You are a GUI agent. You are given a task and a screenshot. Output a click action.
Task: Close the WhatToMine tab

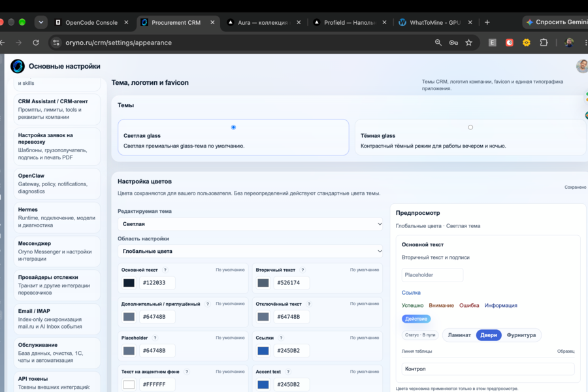click(470, 22)
